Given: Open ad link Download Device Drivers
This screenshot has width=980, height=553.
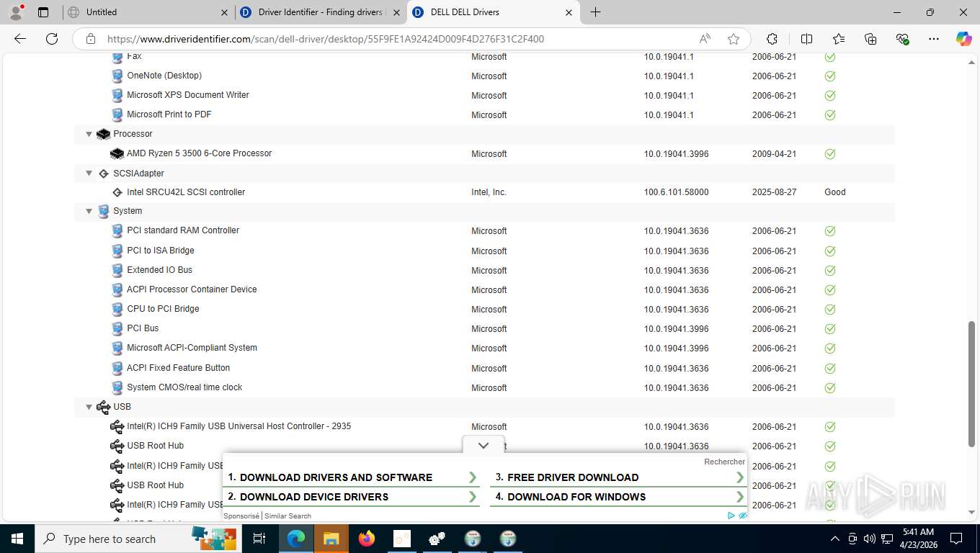Looking at the screenshot, I should click(x=352, y=497).
